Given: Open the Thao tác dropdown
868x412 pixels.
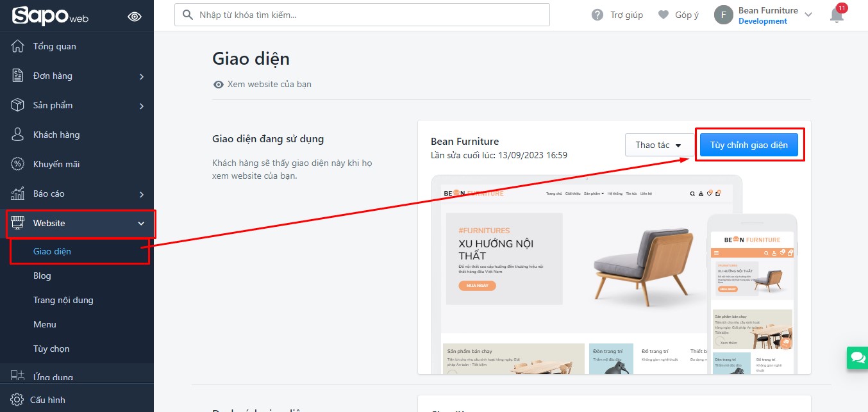Looking at the screenshot, I should [x=658, y=145].
